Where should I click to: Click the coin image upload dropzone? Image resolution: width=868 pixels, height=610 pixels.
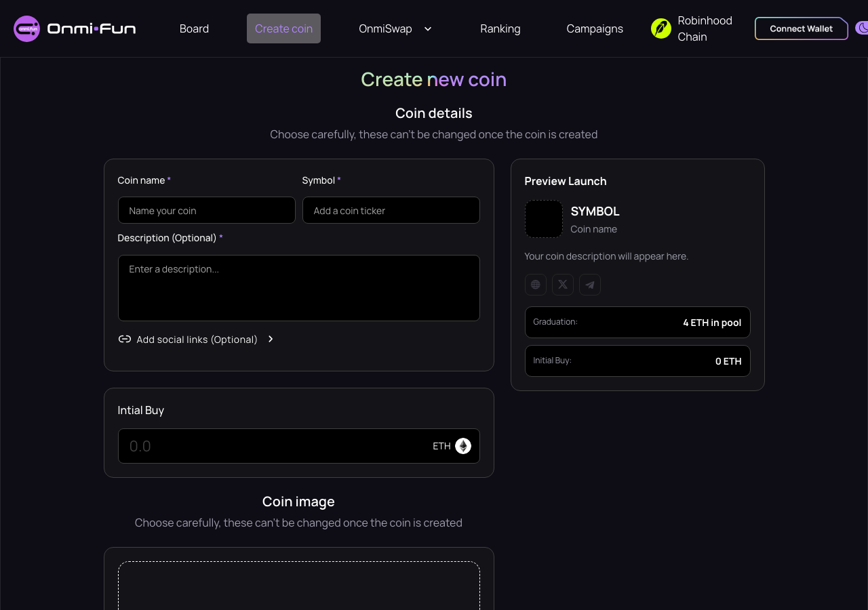click(x=299, y=586)
